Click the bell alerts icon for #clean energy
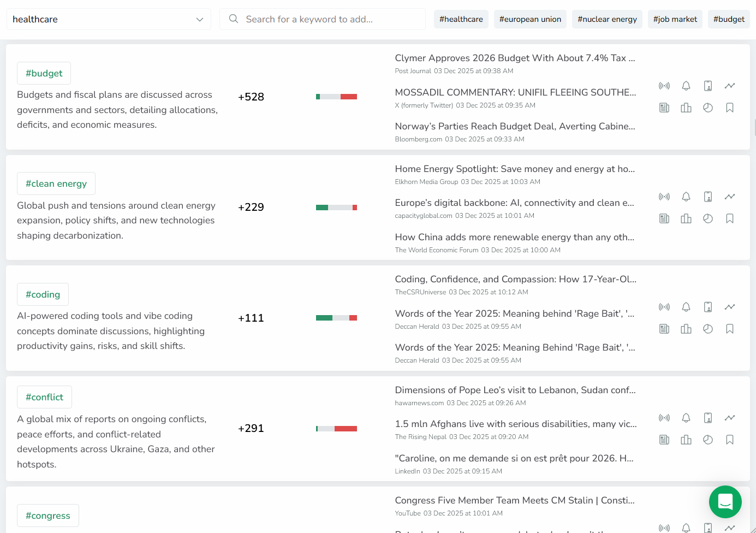Viewport: 756px width, 533px height. 686,197
